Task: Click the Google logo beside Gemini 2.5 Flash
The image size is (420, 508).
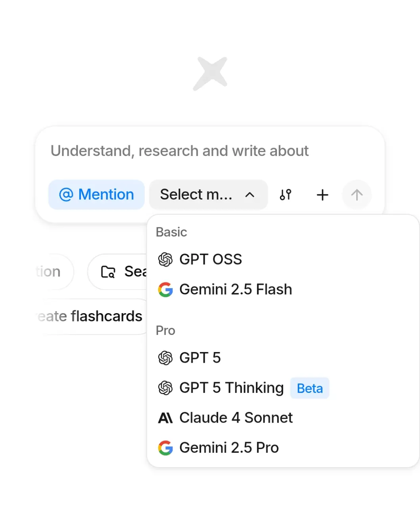Action: [165, 290]
